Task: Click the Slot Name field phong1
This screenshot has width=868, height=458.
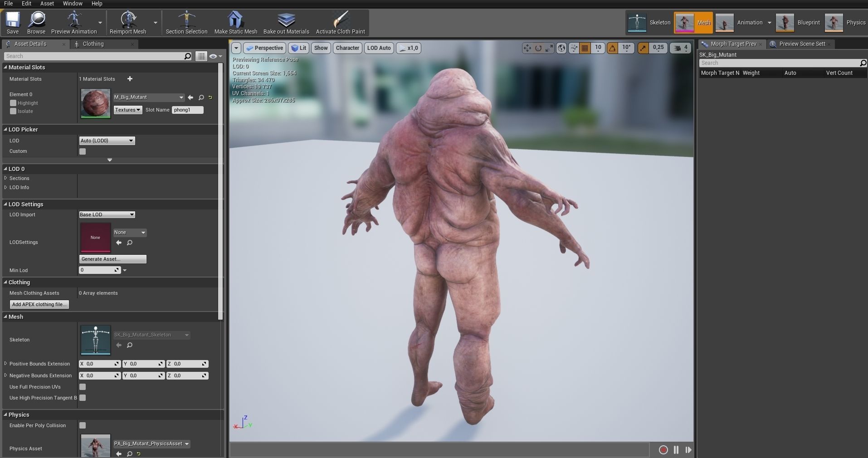Action: click(188, 110)
